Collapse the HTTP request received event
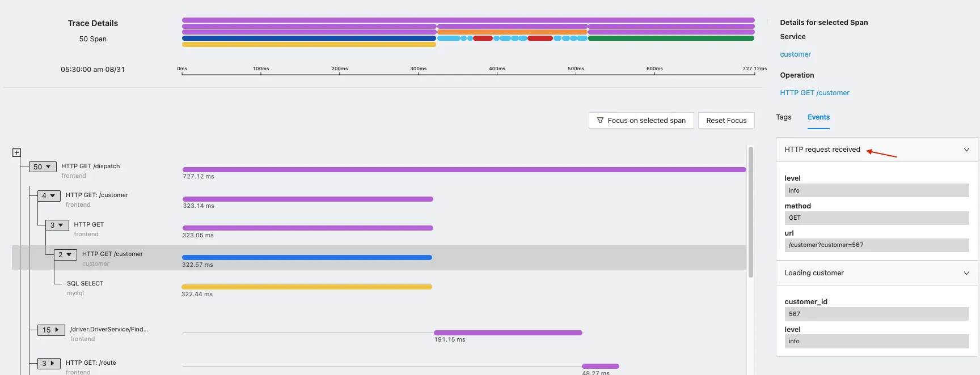Viewport: 980px width, 375px height. (x=966, y=150)
